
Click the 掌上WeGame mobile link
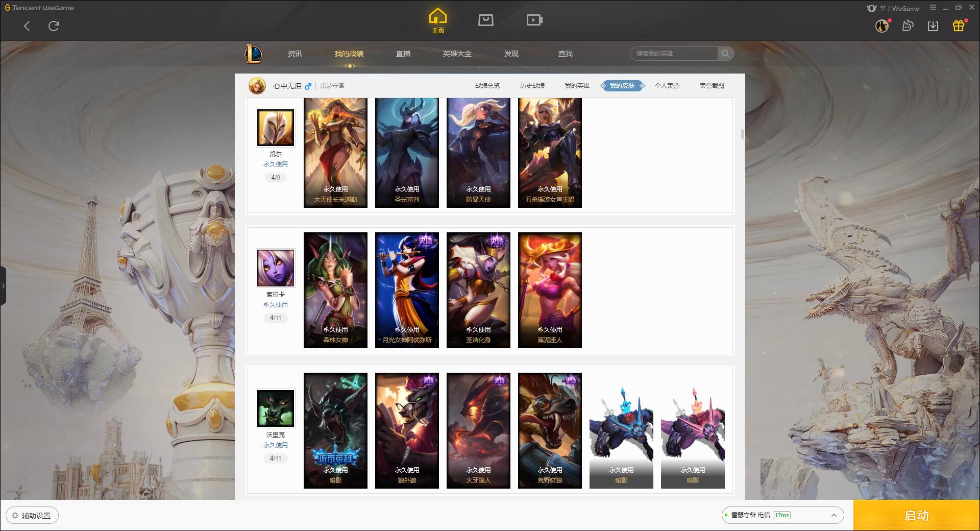coord(893,8)
